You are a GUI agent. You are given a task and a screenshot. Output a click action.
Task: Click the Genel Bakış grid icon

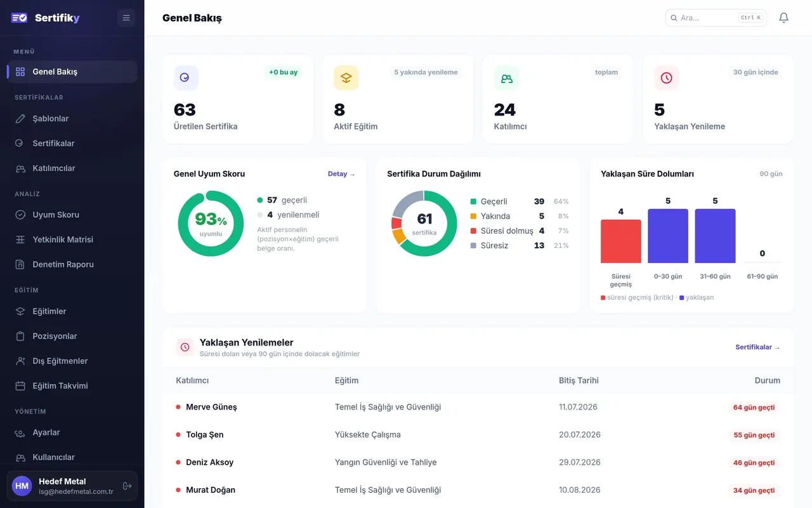(x=20, y=72)
